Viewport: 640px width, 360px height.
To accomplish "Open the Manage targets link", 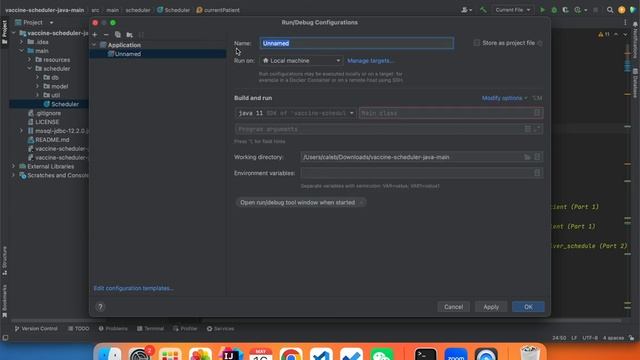I will point(370,60).
